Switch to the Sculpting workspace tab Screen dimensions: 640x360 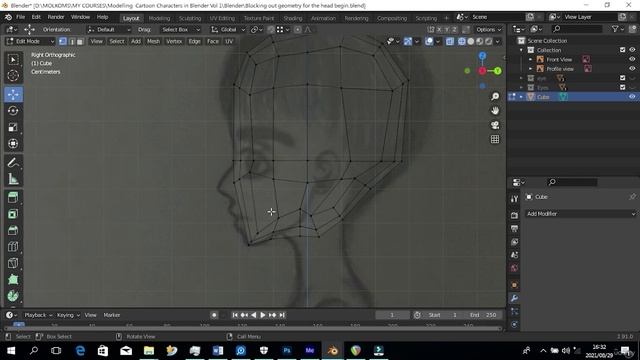190,18
